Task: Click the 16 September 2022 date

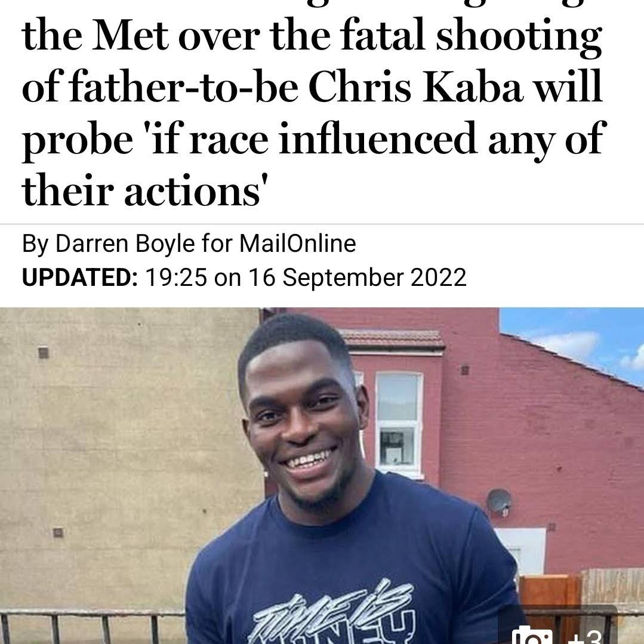Action: [358, 277]
